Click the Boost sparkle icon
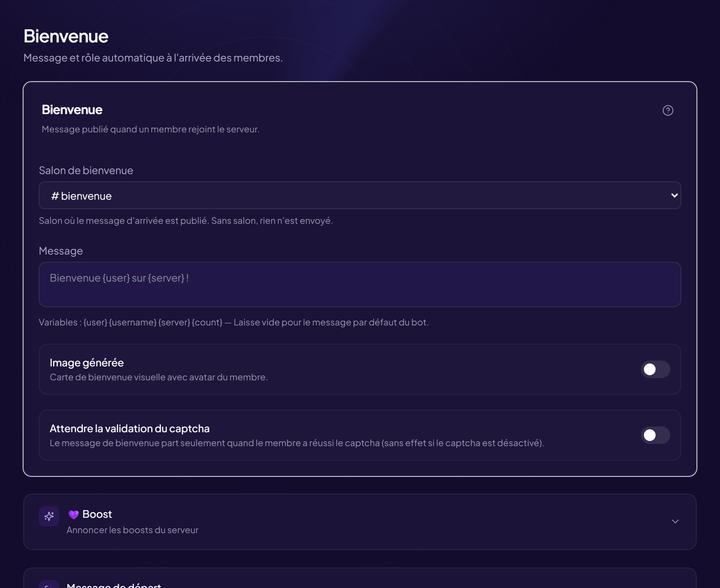Screen dimensions: 720x588 click(x=49, y=516)
